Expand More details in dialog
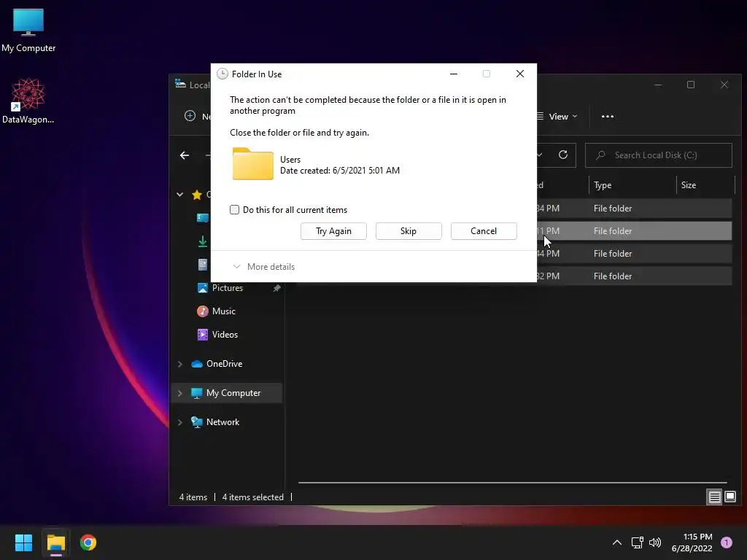 tap(264, 267)
